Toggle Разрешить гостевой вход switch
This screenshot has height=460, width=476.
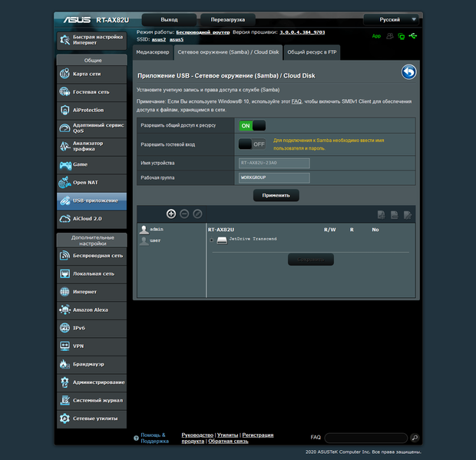click(253, 144)
